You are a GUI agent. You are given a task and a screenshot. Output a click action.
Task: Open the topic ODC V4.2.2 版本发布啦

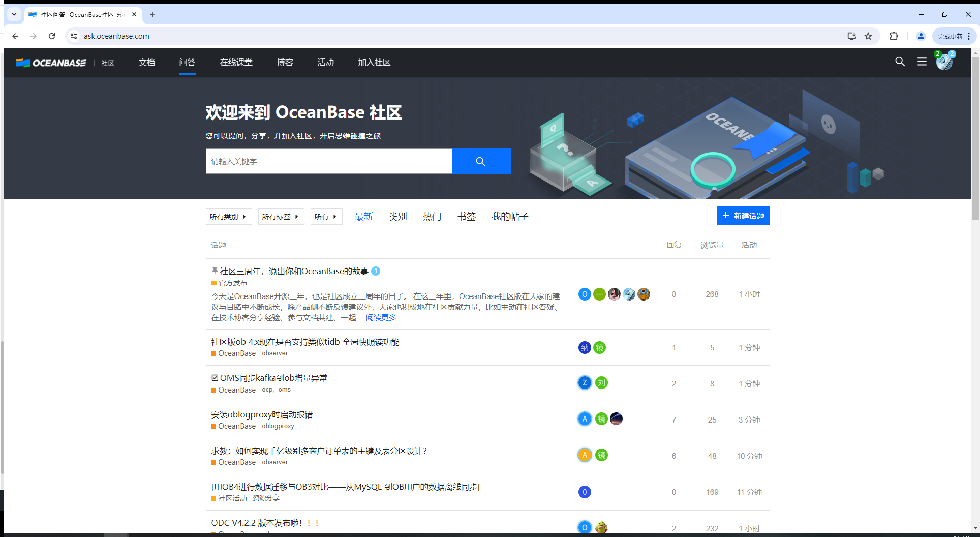[x=265, y=523]
